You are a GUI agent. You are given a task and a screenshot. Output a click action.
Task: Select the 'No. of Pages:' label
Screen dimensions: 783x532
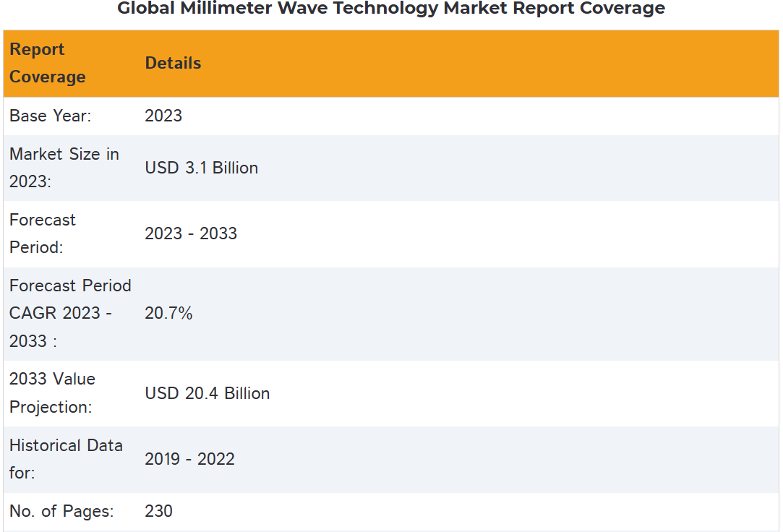[61, 511]
